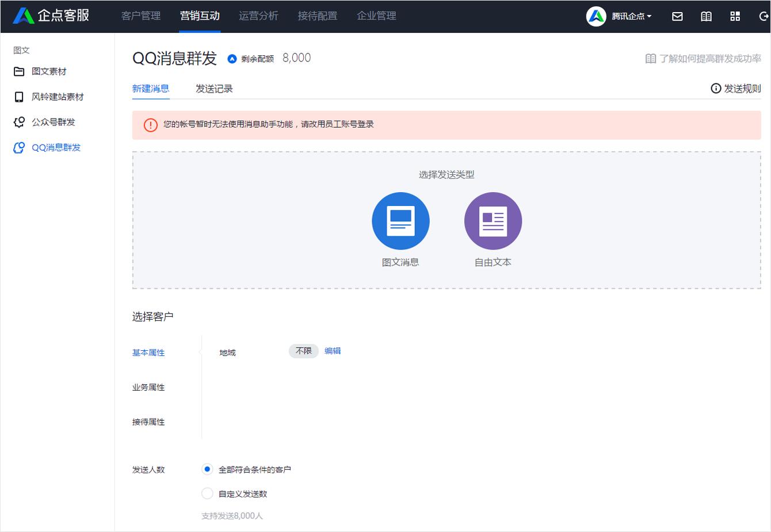771x532 pixels.
Task: 打开侧边栏的公众号群发图标
Action: click(x=18, y=121)
